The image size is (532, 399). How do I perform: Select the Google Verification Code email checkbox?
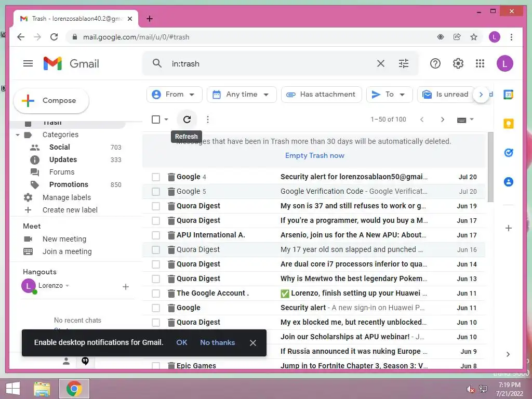point(156,192)
